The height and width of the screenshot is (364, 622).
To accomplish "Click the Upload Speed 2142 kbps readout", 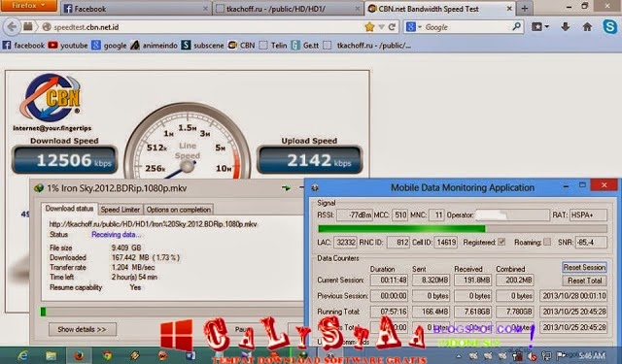I will (x=310, y=160).
